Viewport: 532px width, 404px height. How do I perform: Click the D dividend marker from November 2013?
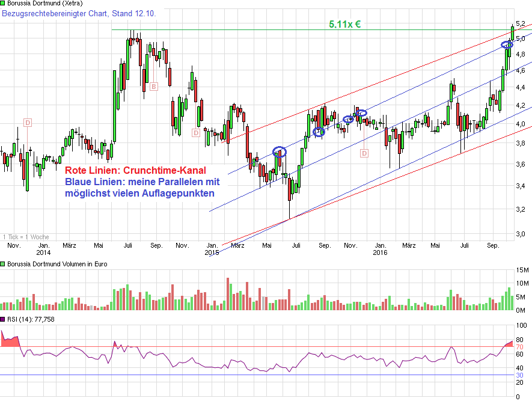(28, 123)
